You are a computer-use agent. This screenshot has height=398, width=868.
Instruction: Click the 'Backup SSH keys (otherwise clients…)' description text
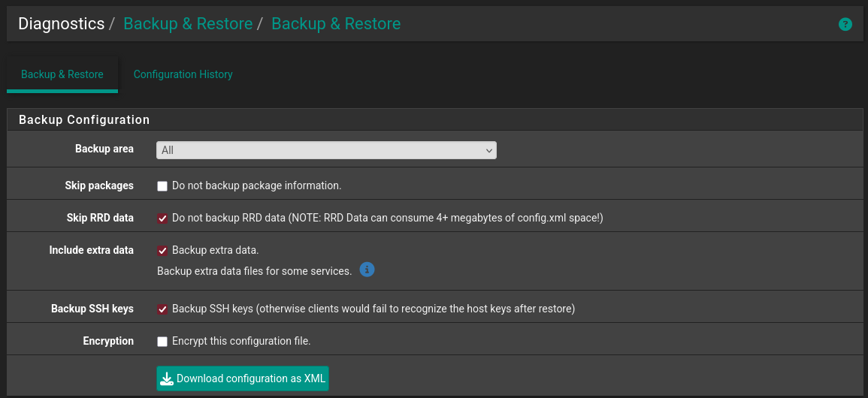point(373,309)
